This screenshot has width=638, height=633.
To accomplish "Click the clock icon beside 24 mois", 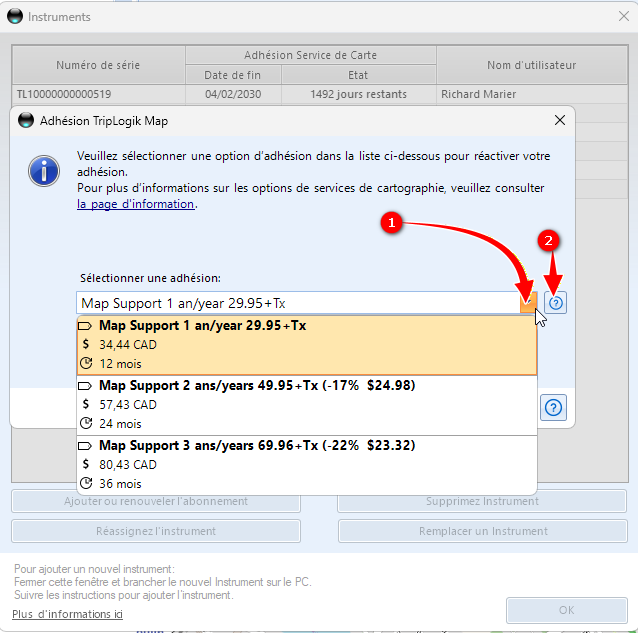I will coord(86,423).
